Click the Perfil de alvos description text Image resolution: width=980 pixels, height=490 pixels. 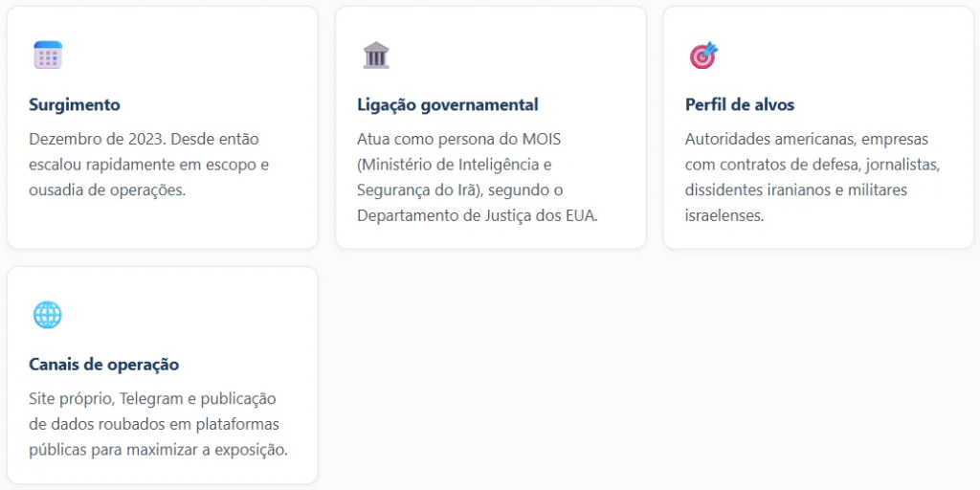813,177
